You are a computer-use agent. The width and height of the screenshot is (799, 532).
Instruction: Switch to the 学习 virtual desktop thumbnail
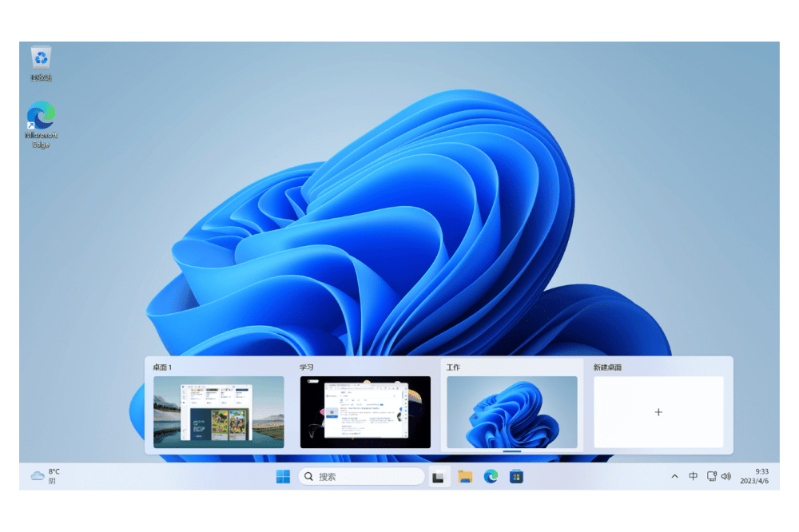point(365,411)
